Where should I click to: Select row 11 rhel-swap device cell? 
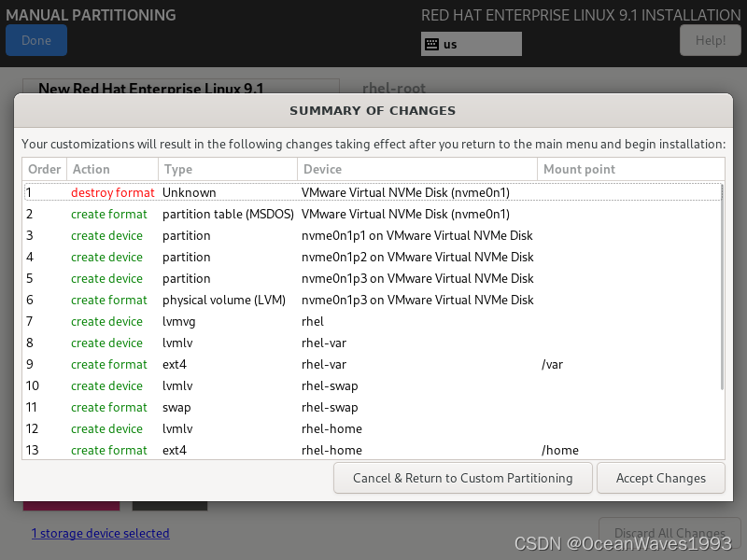tap(330, 408)
